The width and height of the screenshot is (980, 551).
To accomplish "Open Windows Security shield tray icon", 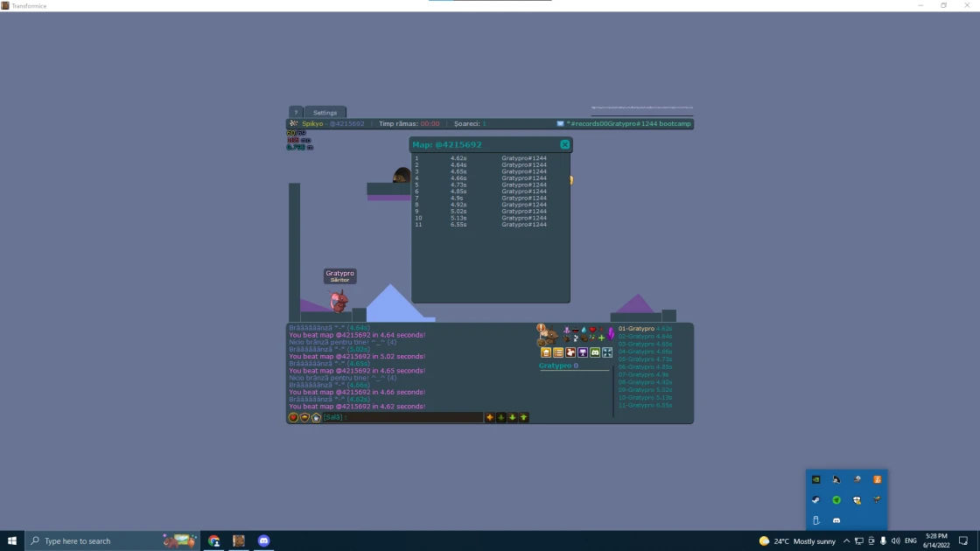I will [x=857, y=499].
